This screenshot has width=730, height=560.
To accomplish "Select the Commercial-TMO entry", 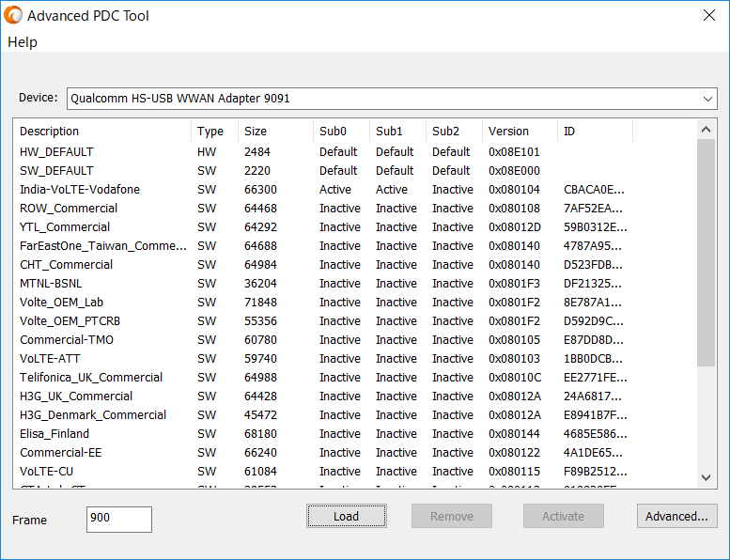I will (67, 340).
